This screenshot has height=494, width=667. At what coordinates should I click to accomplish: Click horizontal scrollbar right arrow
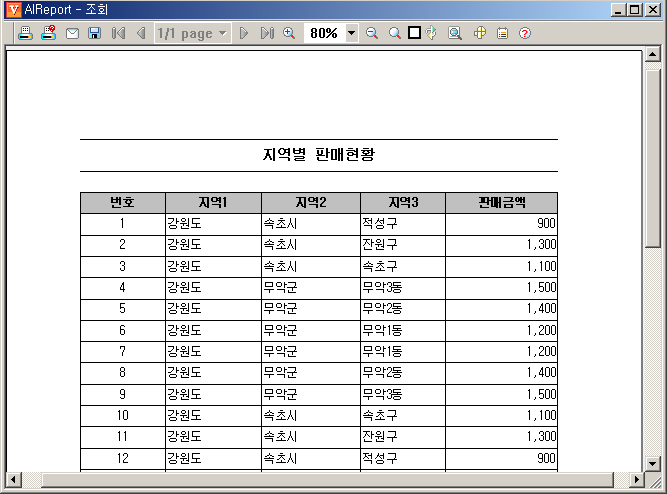636,480
